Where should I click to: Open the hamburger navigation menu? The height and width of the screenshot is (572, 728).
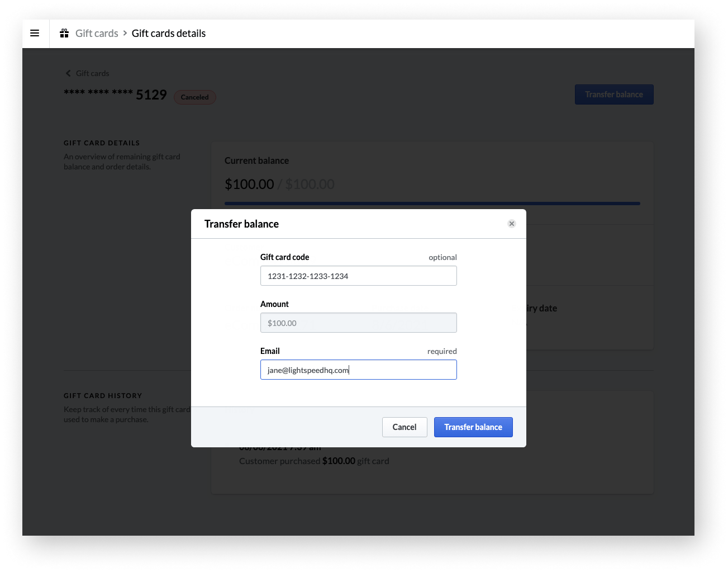click(x=35, y=34)
